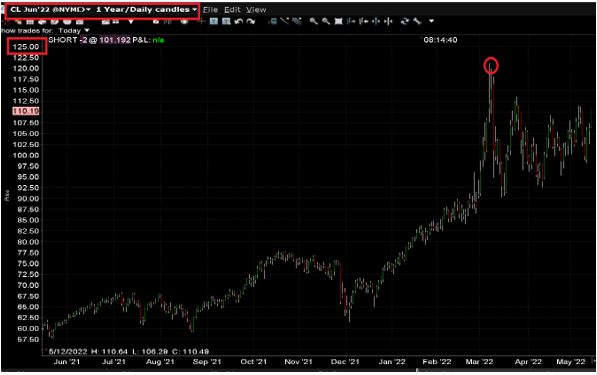Click the P&L n/a value

pyautogui.click(x=158, y=40)
